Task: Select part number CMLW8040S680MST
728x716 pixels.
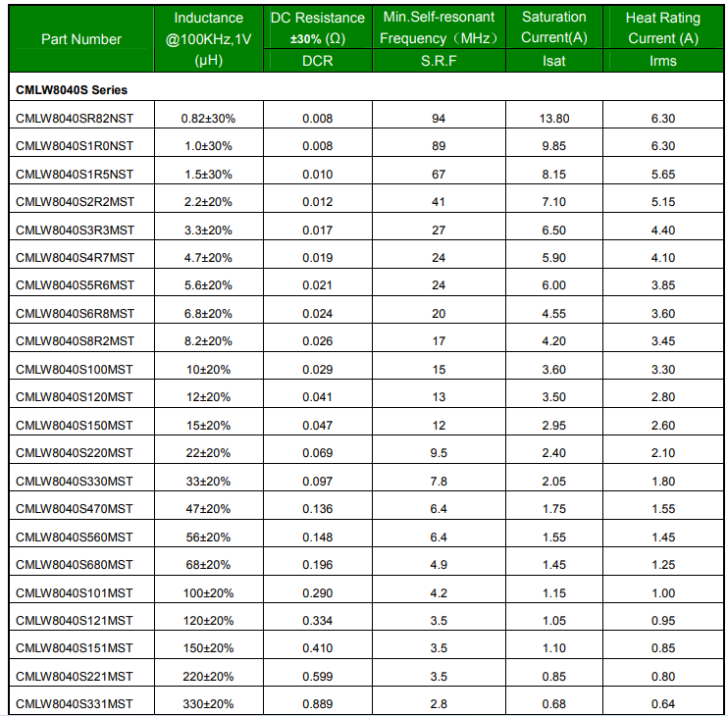Action: (x=75, y=565)
